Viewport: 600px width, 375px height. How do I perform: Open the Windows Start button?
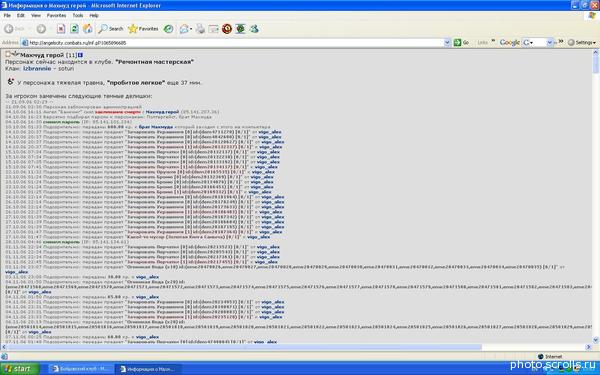(x=20, y=368)
